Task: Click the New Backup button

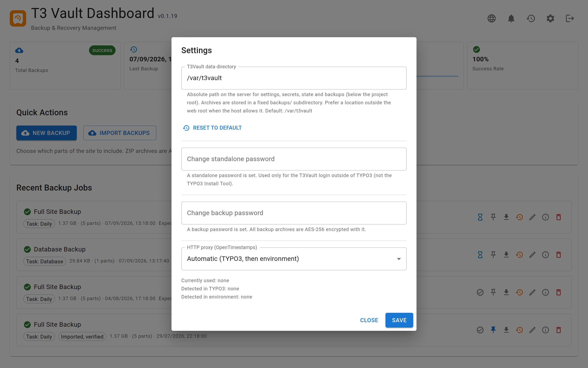Action: 46,133
